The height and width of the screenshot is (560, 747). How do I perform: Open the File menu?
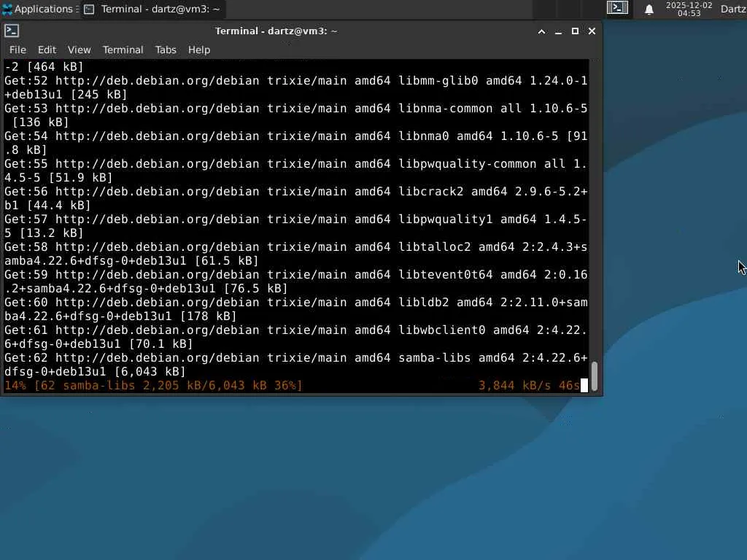[18, 50]
